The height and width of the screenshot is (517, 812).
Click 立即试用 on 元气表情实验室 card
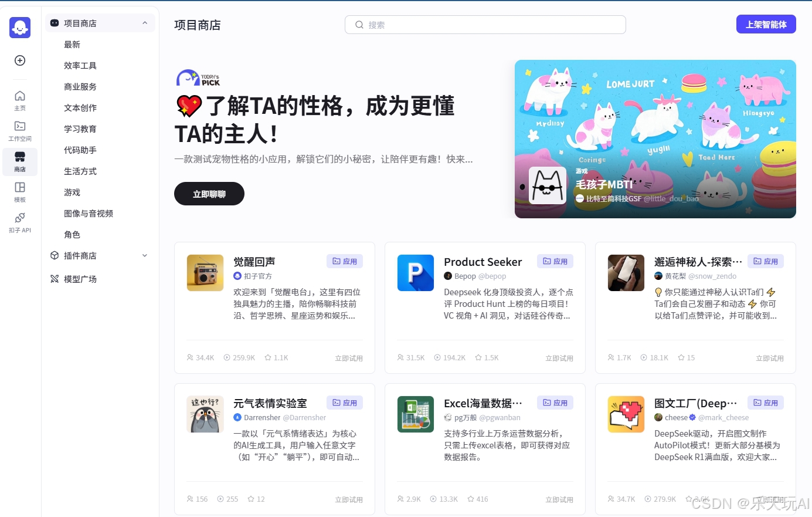(349, 499)
